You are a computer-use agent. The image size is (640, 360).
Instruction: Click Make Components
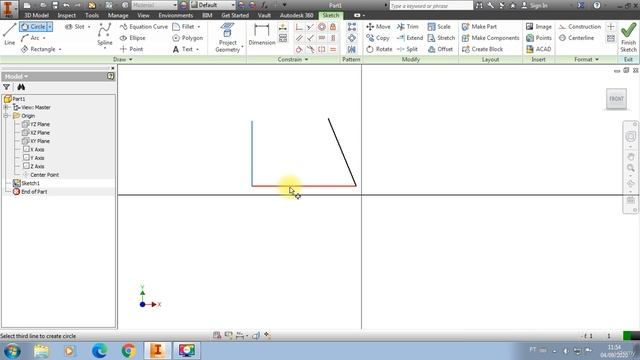pyautogui.click(x=491, y=38)
